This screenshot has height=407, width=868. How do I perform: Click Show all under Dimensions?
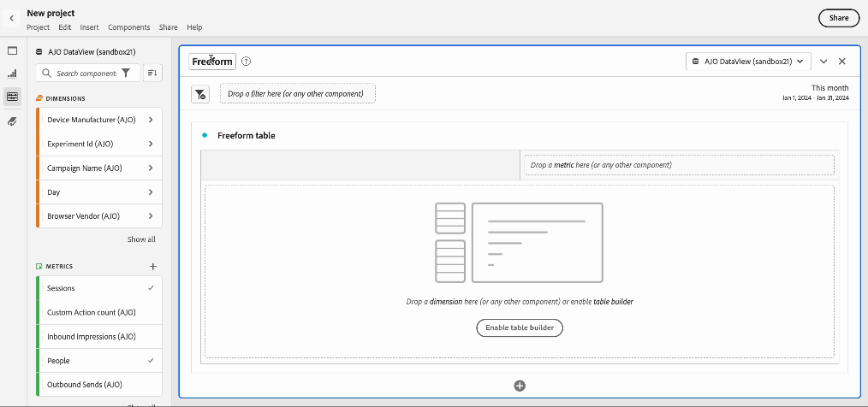click(x=141, y=239)
